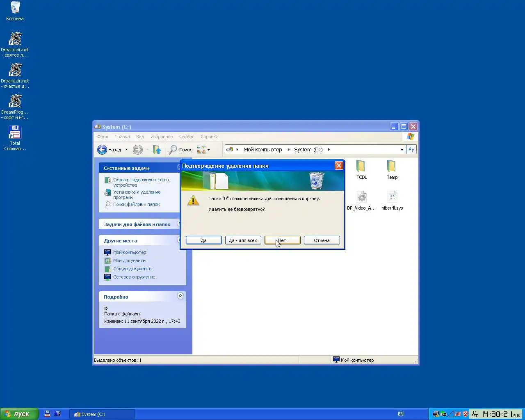Click the EN language indicator
Viewport: 525px width, 420px height.
coord(401,414)
